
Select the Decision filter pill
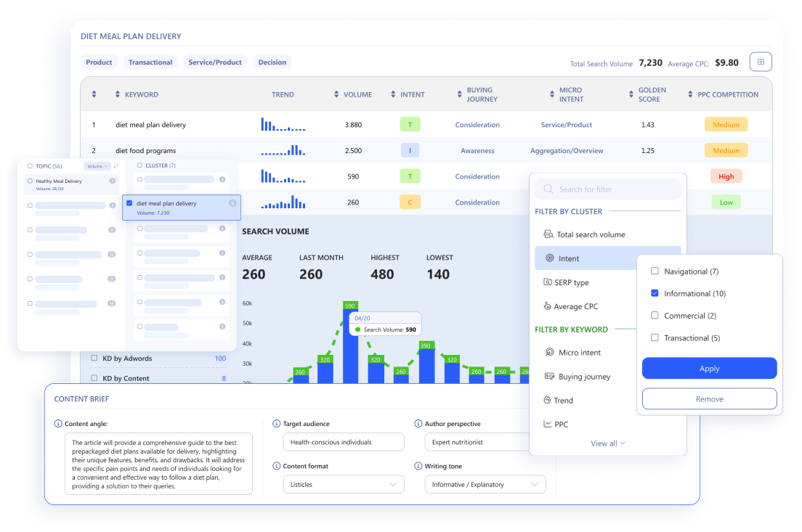click(x=272, y=62)
